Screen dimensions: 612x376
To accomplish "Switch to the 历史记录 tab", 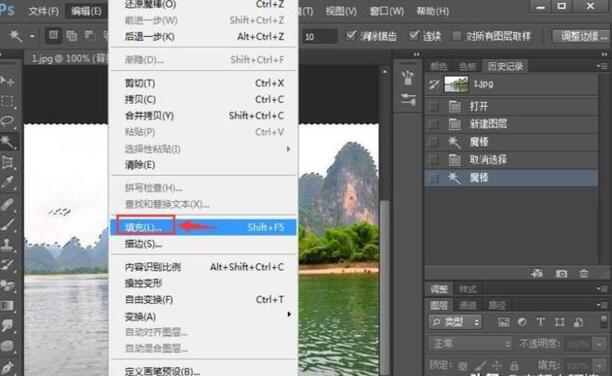I will coord(505,66).
